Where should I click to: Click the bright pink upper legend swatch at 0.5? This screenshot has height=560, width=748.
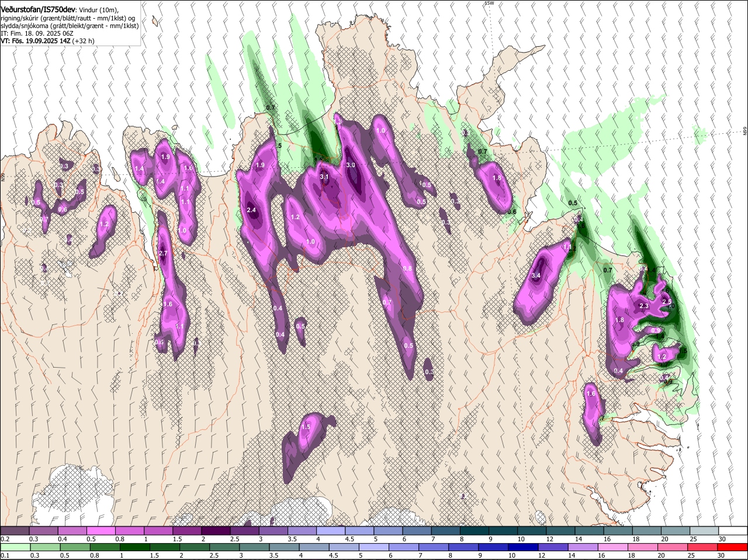click(101, 530)
